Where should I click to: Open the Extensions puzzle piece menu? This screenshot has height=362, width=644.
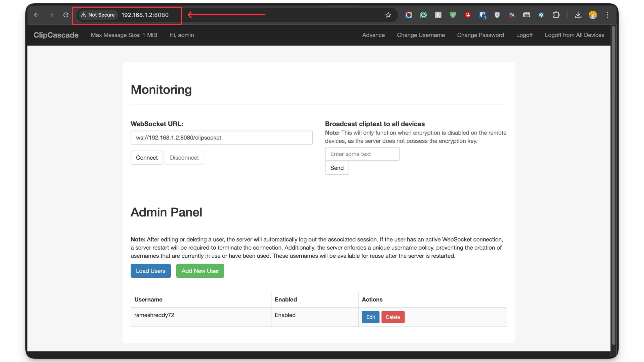[556, 15]
